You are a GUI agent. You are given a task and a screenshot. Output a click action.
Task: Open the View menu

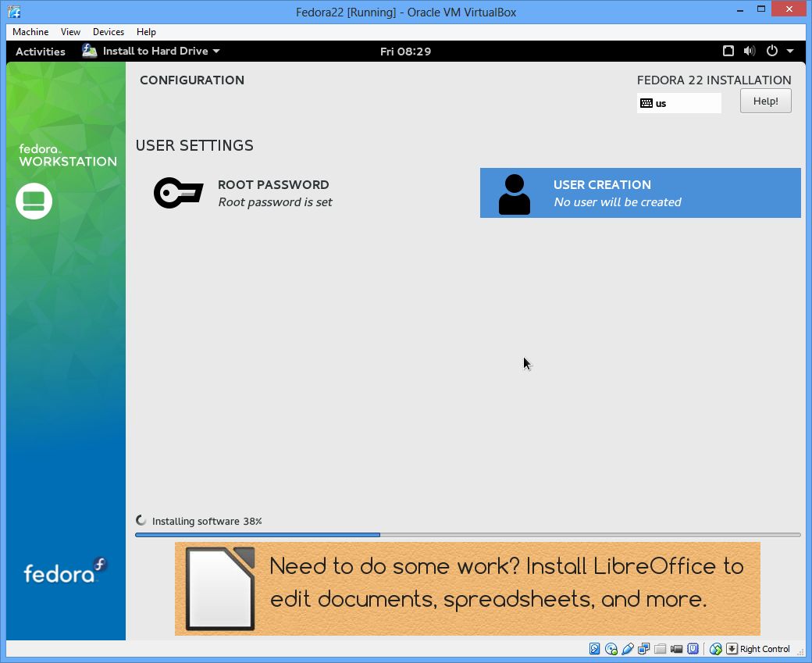click(x=70, y=31)
